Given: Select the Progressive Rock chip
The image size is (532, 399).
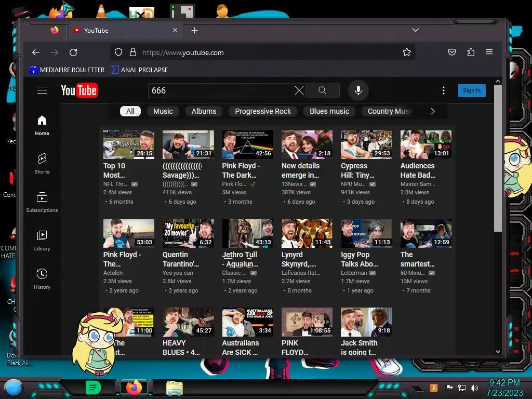Looking at the screenshot, I should pyautogui.click(x=263, y=111).
